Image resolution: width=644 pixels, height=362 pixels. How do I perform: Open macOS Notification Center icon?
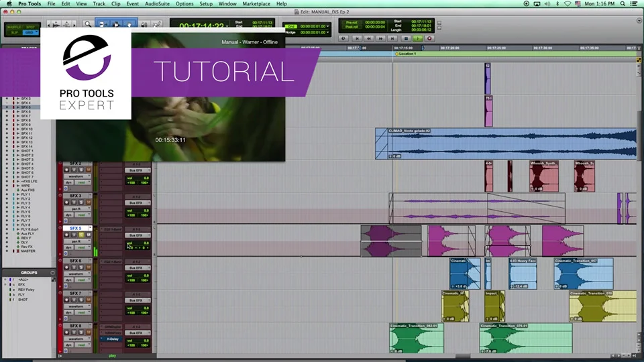635,4
